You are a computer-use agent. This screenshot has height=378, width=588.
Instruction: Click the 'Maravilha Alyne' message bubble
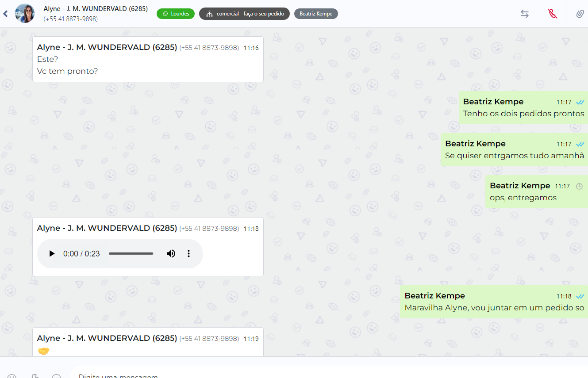[494, 308]
